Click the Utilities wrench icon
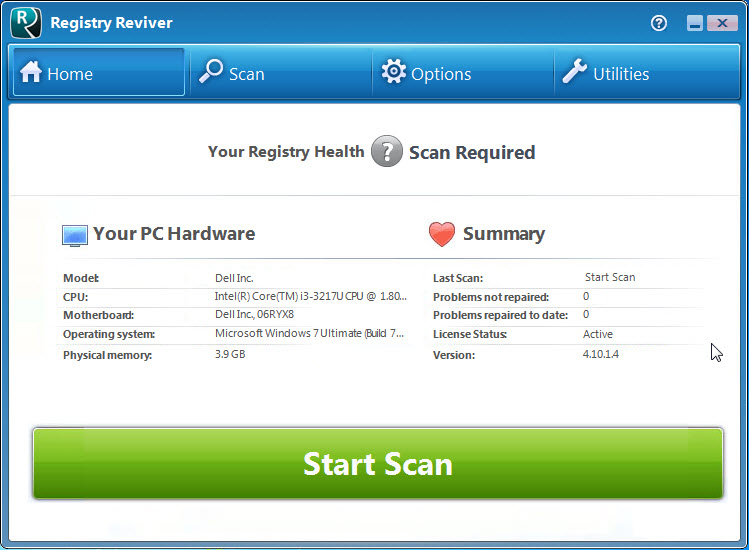This screenshot has height=550, width=749. [574, 71]
